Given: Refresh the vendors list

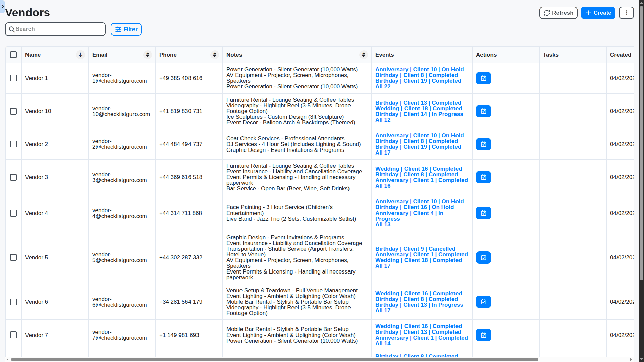Looking at the screenshot, I should click(x=558, y=13).
